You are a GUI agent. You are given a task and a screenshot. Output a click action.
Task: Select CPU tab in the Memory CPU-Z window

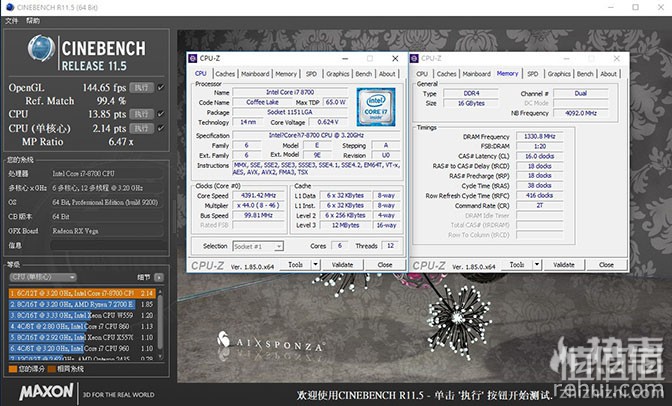(422, 74)
